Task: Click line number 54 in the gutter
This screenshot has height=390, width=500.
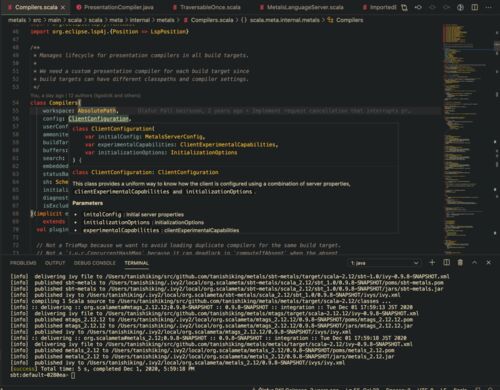Action: tap(15, 103)
